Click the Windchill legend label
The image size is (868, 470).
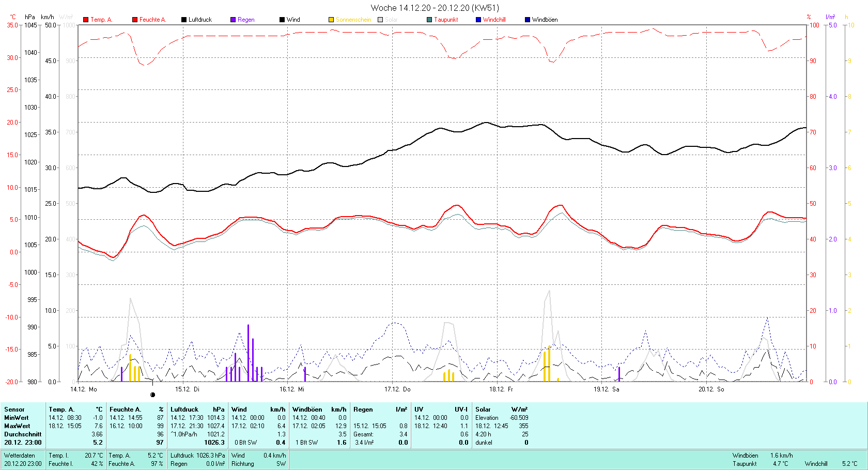(x=494, y=20)
